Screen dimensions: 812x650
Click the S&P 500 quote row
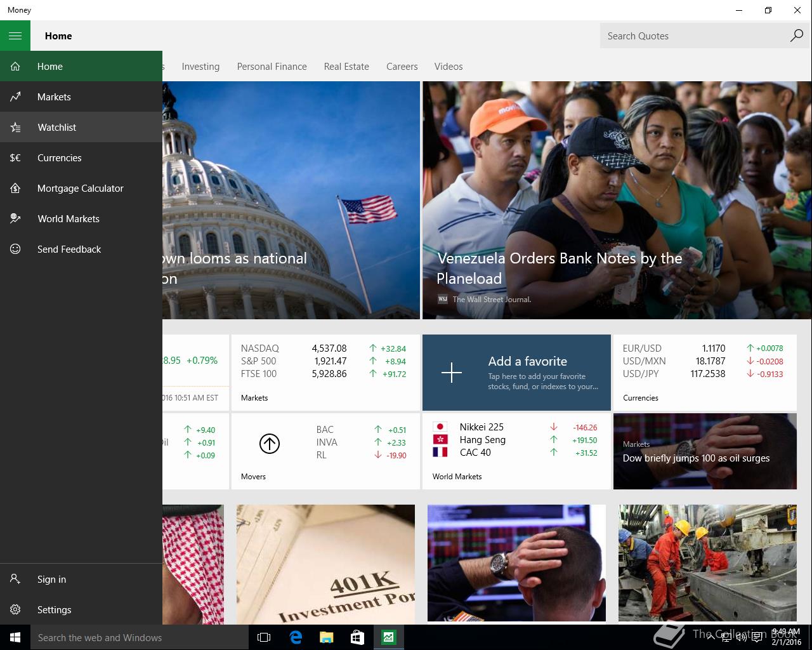tap(324, 361)
